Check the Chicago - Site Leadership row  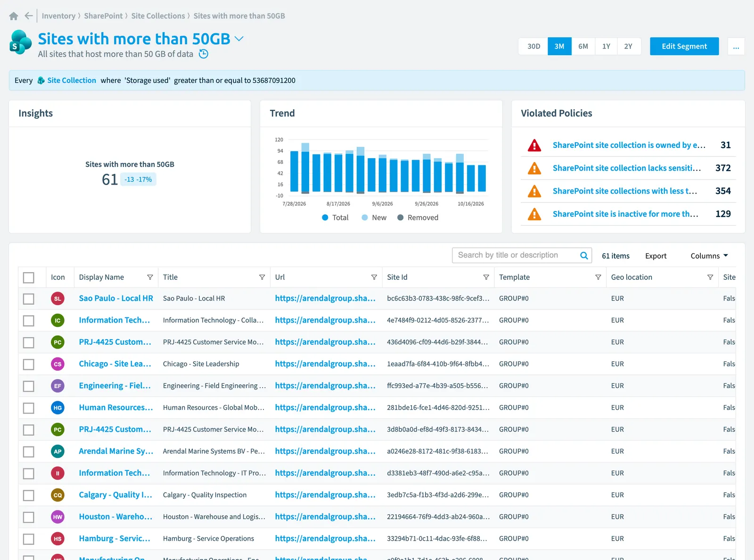29,364
